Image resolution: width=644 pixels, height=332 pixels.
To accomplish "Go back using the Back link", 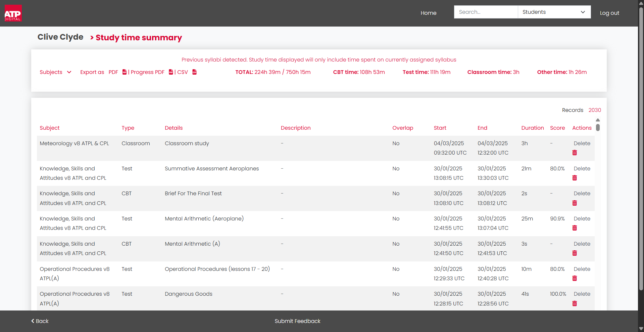I will click(x=40, y=321).
